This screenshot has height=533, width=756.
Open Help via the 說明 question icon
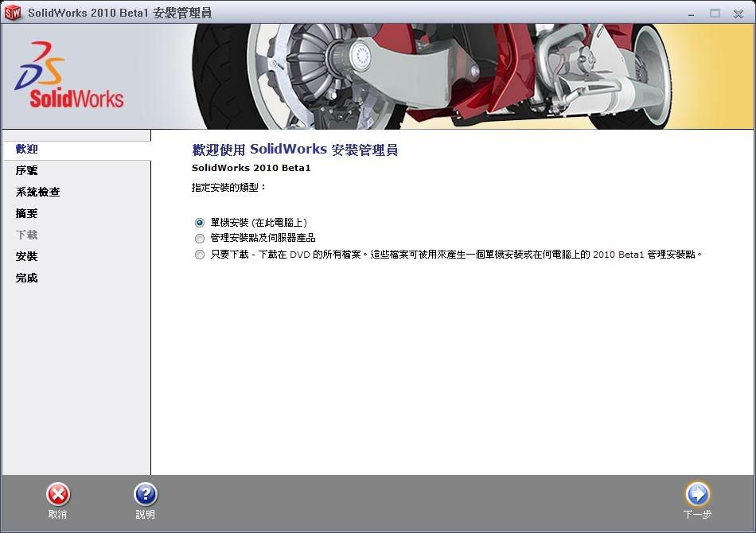146,495
